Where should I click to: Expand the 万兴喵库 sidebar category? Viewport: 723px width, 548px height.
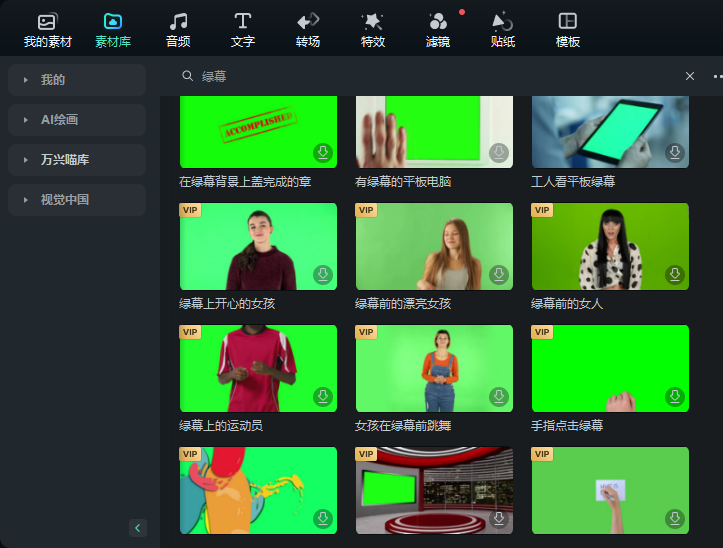(77, 160)
